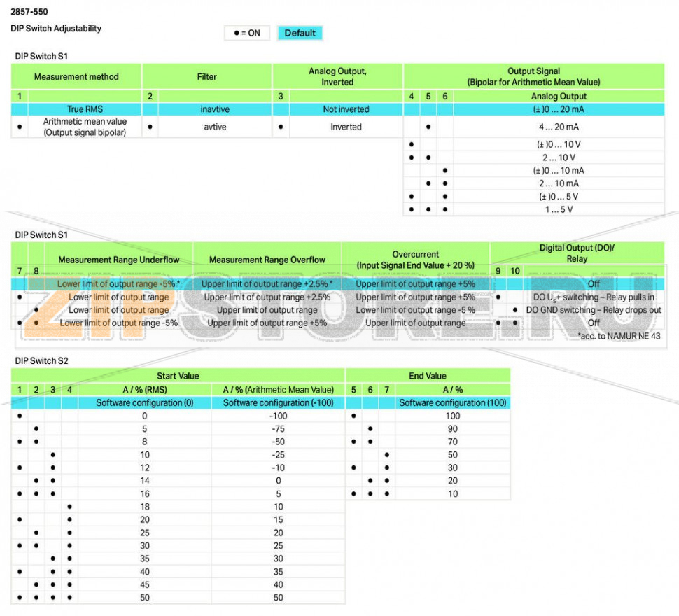This screenshot has width=679, height=616.
Task: Click the '-75' arithmetic mean value
Action: tap(279, 428)
